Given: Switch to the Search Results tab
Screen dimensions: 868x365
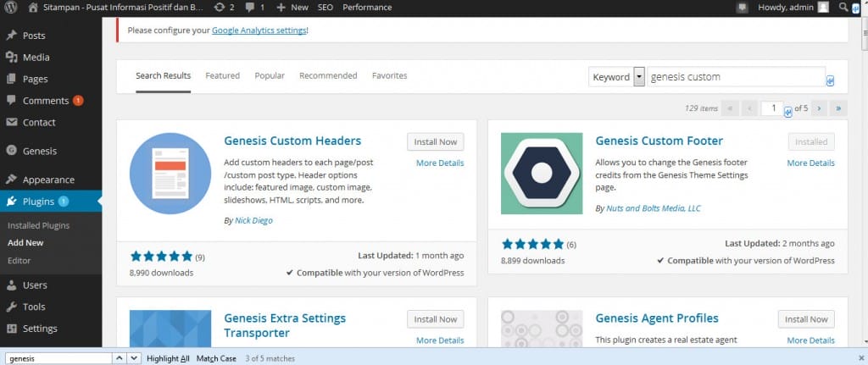Looking at the screenshot, I should click(164, 75).
